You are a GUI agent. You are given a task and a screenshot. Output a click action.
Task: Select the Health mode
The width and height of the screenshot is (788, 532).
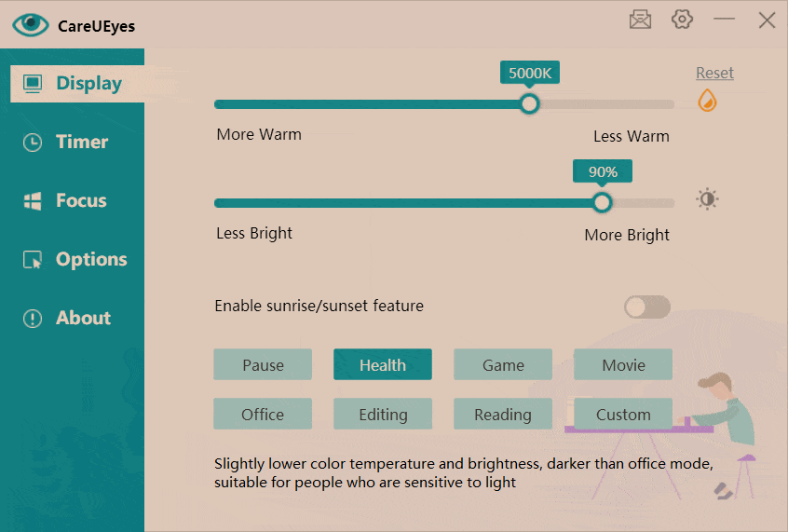click(x=383, y=364)
